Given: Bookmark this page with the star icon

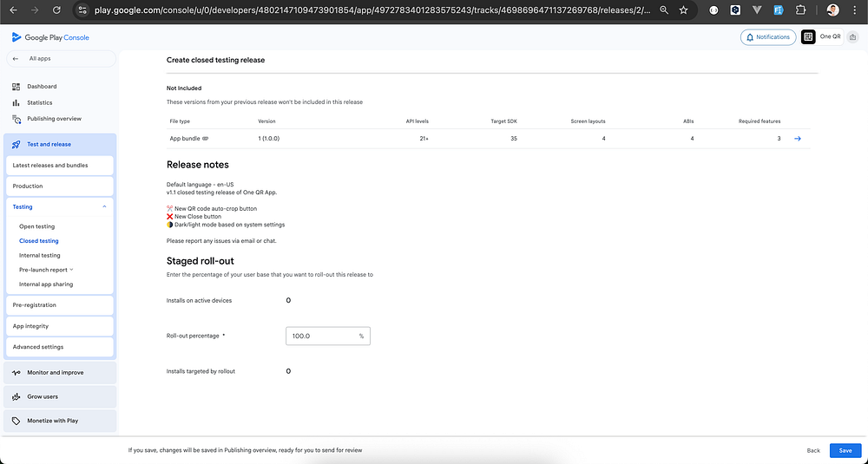Looking at the screenshot, I should [684, 10].
